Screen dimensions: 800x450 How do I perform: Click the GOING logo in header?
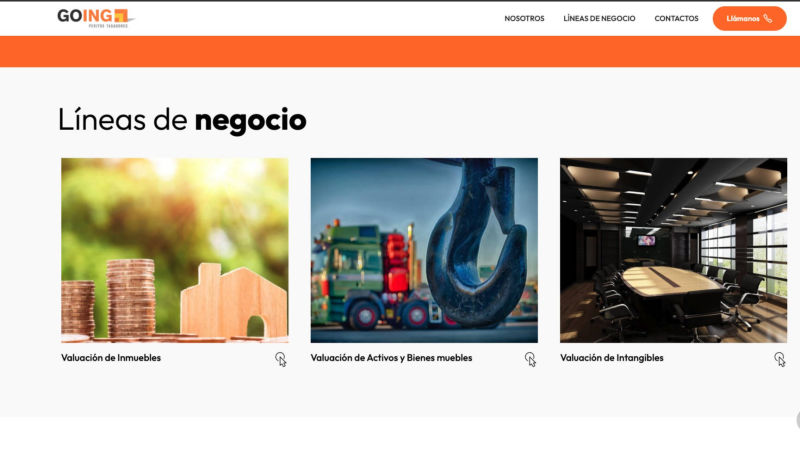(96, 18)
